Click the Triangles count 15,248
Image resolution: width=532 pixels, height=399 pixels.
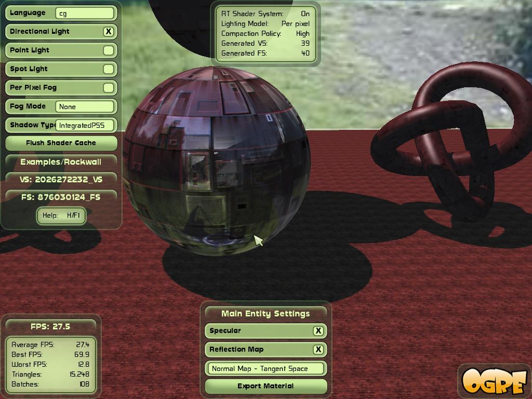pos(79,374)
